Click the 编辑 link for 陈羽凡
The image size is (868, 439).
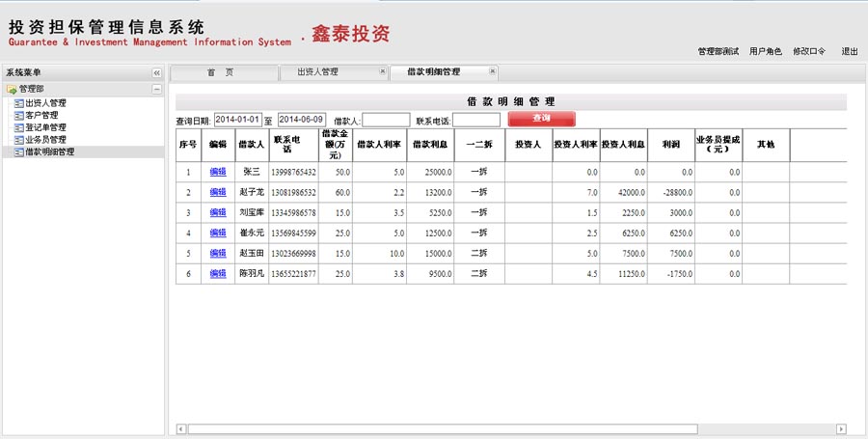218,274
